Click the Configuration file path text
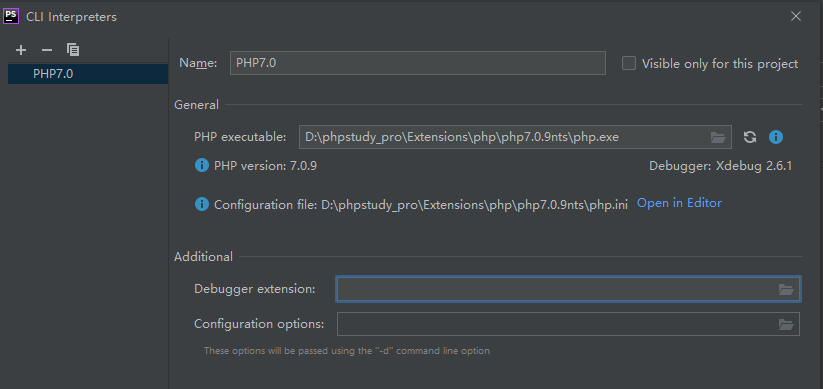Viewport: 823px width, 389px height. pyautogui.click(x=421, y=205)
